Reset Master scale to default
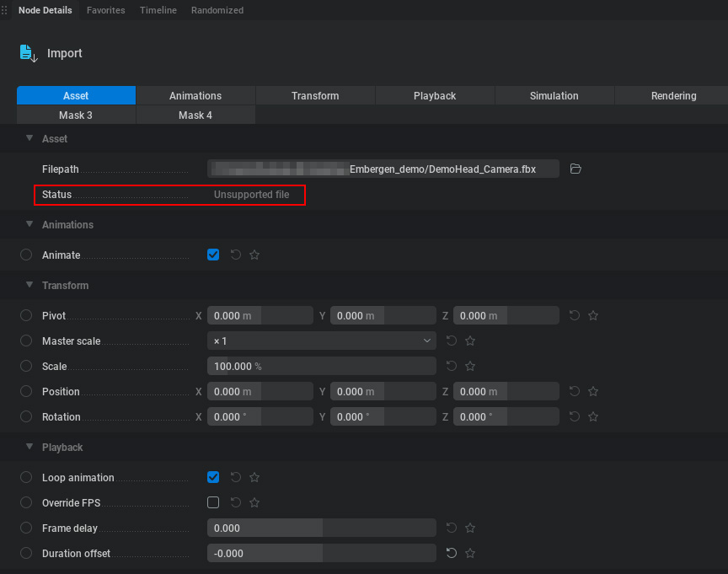This screenshot has height=574, width=728. (452, 341)
